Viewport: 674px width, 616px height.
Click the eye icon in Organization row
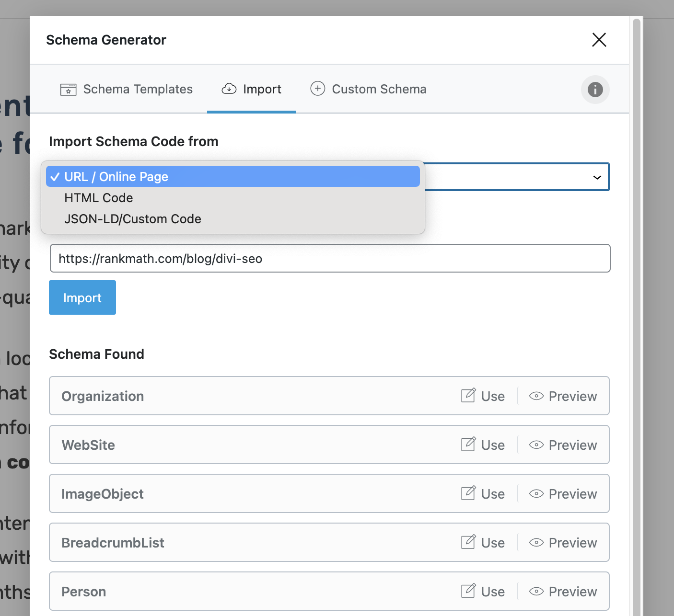coord(536,396)
